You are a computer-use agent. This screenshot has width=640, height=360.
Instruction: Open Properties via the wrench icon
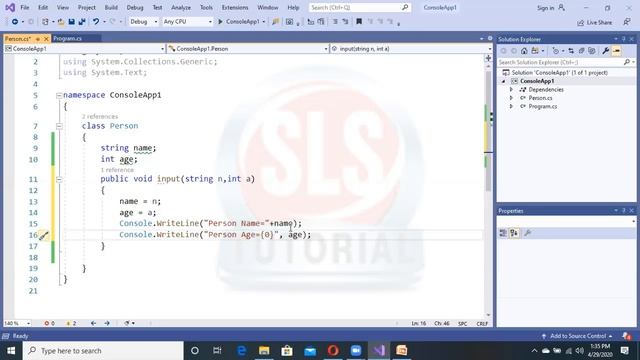(606, 51)
